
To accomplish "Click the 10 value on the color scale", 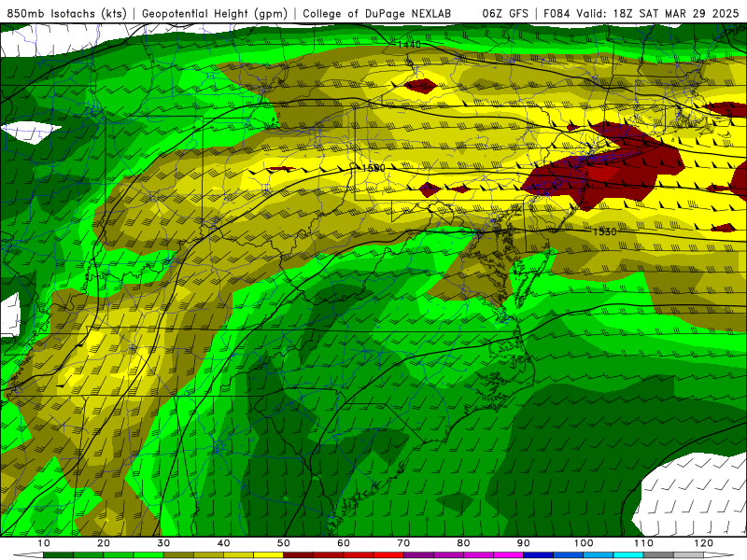I will [x=43, y=543].
